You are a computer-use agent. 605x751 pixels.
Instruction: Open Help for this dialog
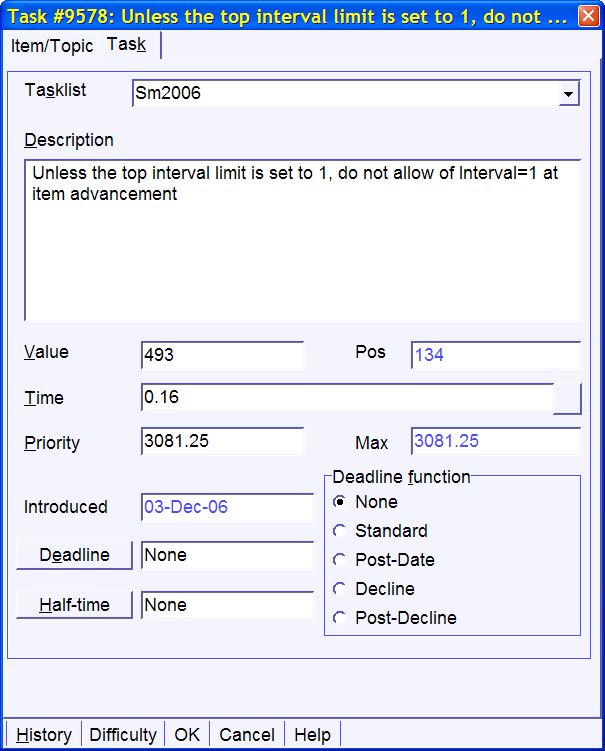(312, 735)
